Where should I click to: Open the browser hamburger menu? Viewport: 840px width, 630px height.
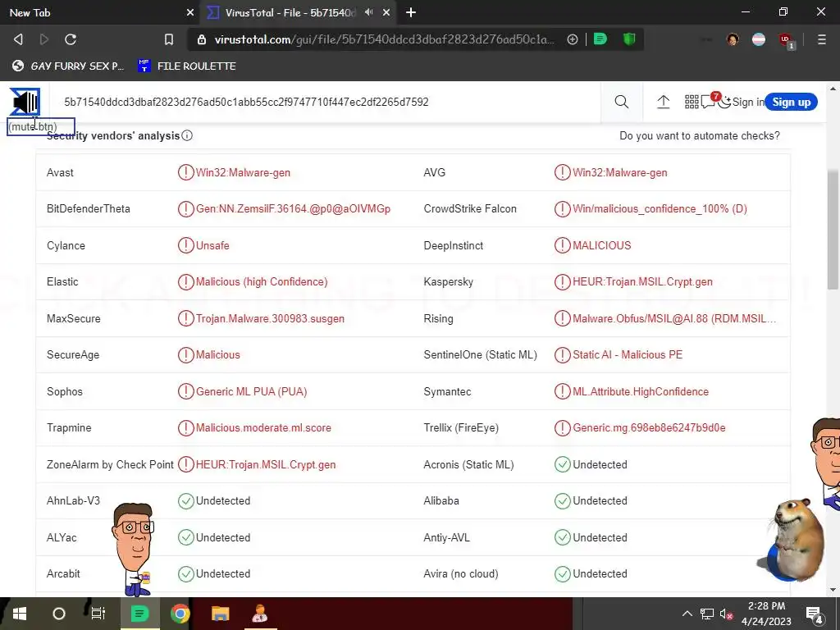pyautogui.click(x=821, y=39)
